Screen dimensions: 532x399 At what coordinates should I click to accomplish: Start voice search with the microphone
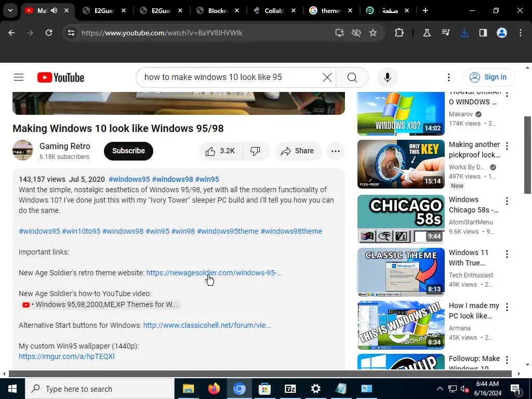(387, 77)
